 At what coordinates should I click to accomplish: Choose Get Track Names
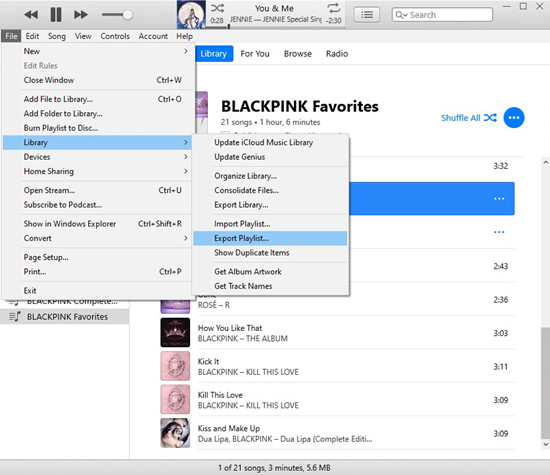pyautogui.click(x=270, y=286)
